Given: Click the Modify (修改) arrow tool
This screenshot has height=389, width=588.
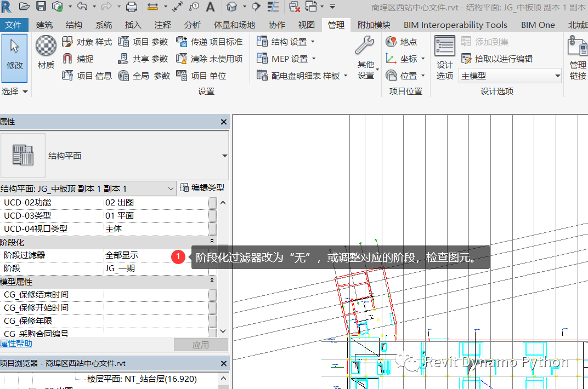Looking at the screenshot, I should [x=14, y=58].
